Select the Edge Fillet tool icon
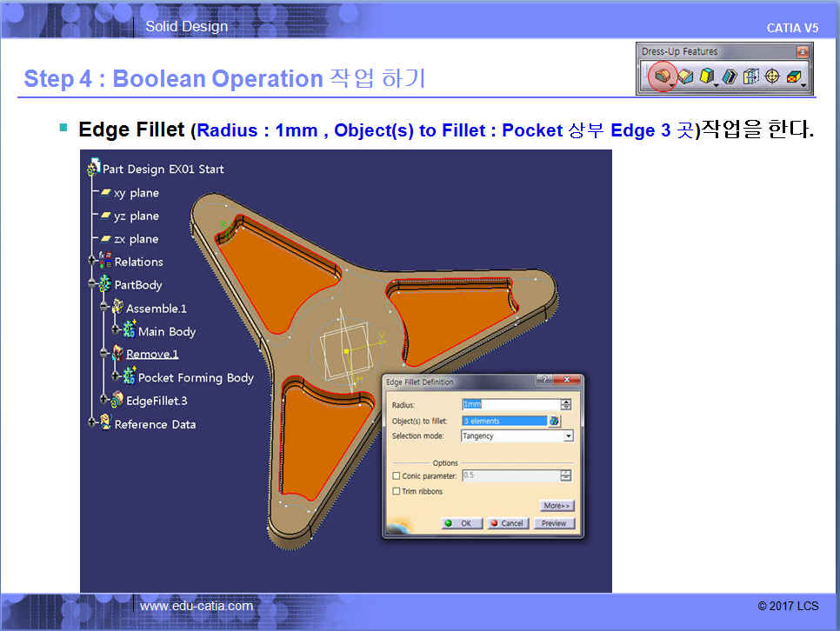Viewport: 840px width, 631px height. tap(663, 77)
